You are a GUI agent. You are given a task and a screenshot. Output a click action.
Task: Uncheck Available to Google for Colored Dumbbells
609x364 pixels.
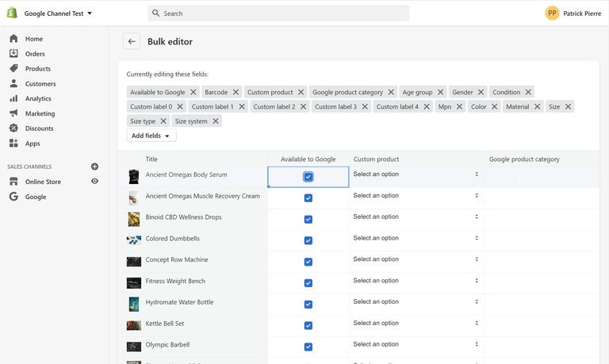pyautogui.click(x=308, y=241)
